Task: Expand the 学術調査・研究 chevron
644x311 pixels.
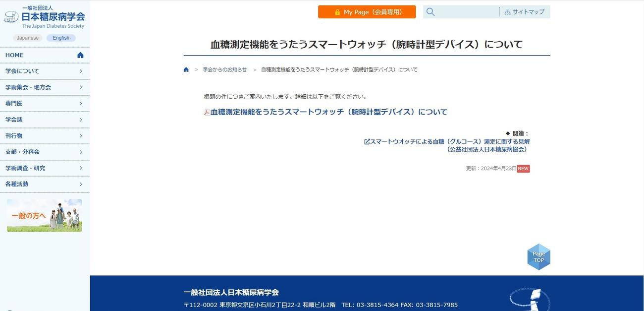Action: (x=81, y=168)
